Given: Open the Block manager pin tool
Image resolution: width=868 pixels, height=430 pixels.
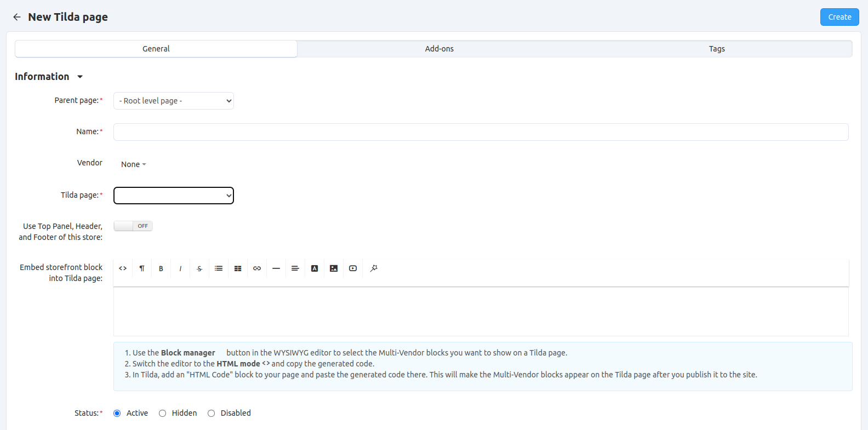Looking at the screenshot, I should point(374,268).
